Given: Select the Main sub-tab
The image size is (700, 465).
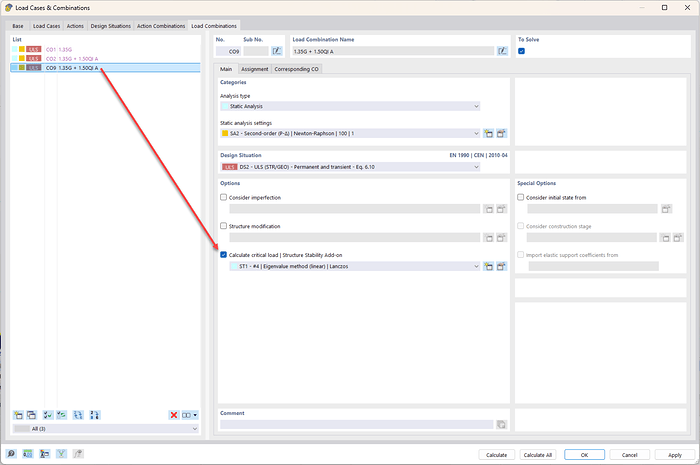Looking at the screenshot, I should tap(226, 69).
